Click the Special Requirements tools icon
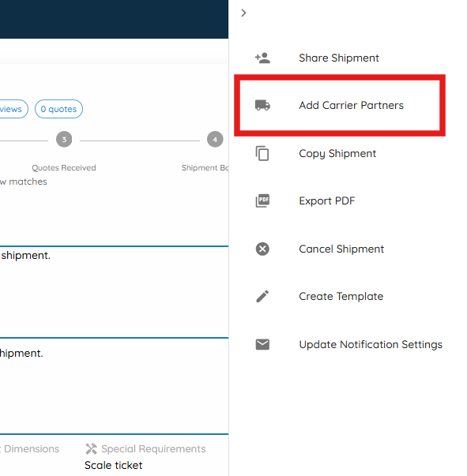467x476 pixels. point(91,449)
